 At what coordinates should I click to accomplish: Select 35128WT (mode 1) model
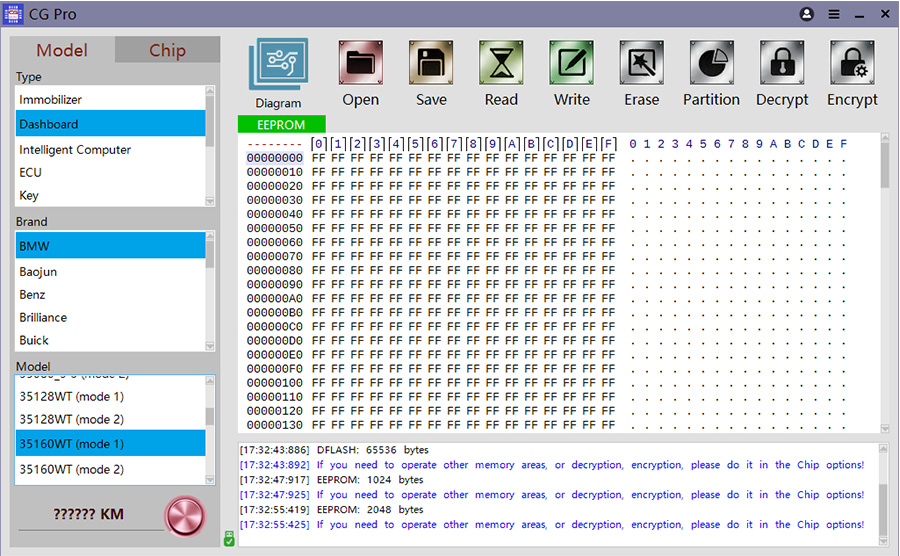(110, 396)
